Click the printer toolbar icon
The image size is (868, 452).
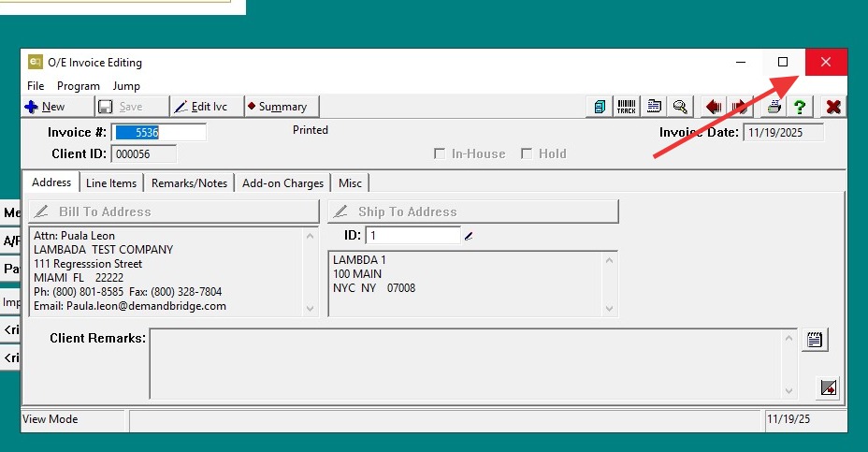(x=774, y=107)
